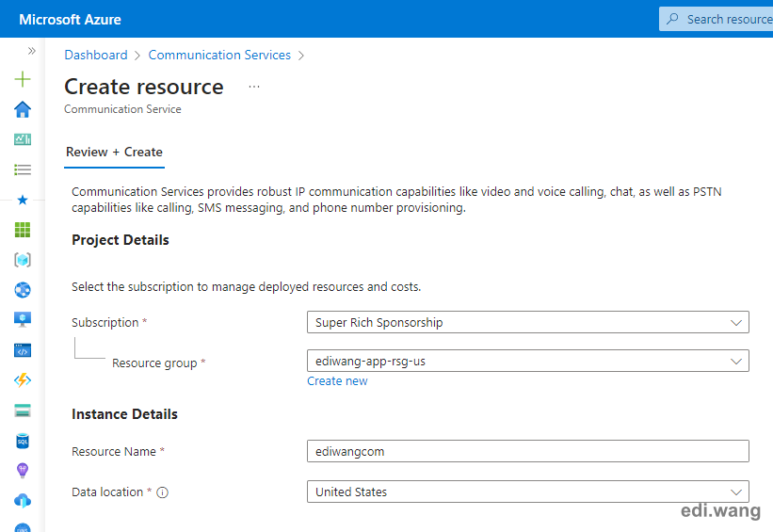This screenshot has width=773, height=532.
Task: Open the Subscription dropdown
Action: click(528, 322)
